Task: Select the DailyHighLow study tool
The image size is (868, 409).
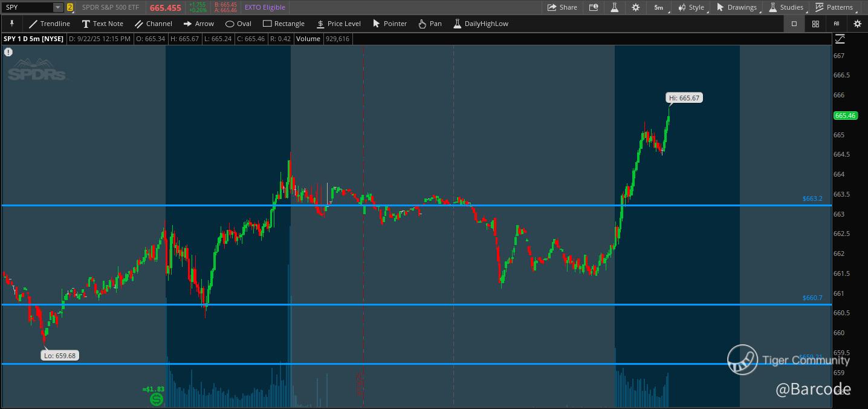Action: click(481, 24)
